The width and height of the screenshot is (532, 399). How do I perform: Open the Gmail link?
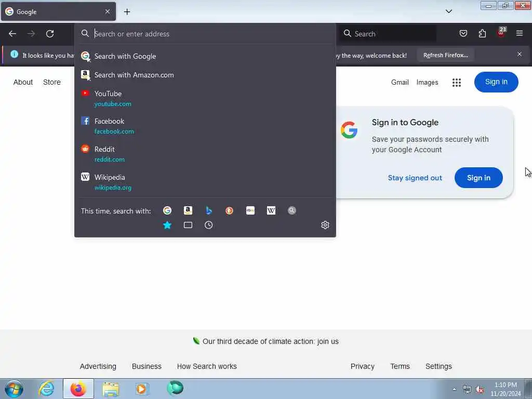[x=400, y=83]
